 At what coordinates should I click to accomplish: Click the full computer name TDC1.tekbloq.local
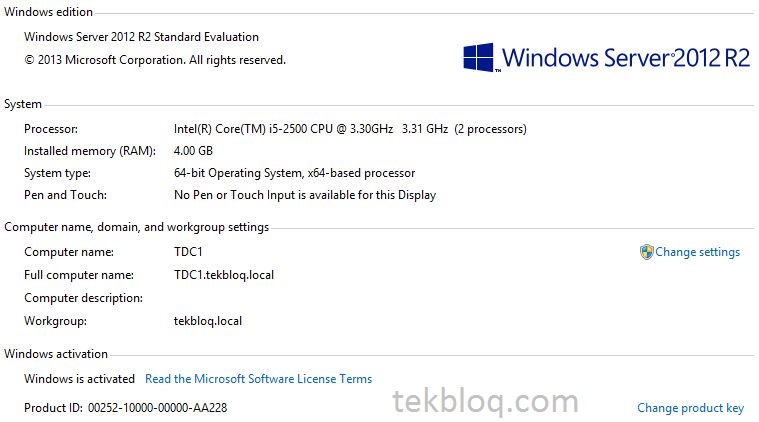pos(224,275)
